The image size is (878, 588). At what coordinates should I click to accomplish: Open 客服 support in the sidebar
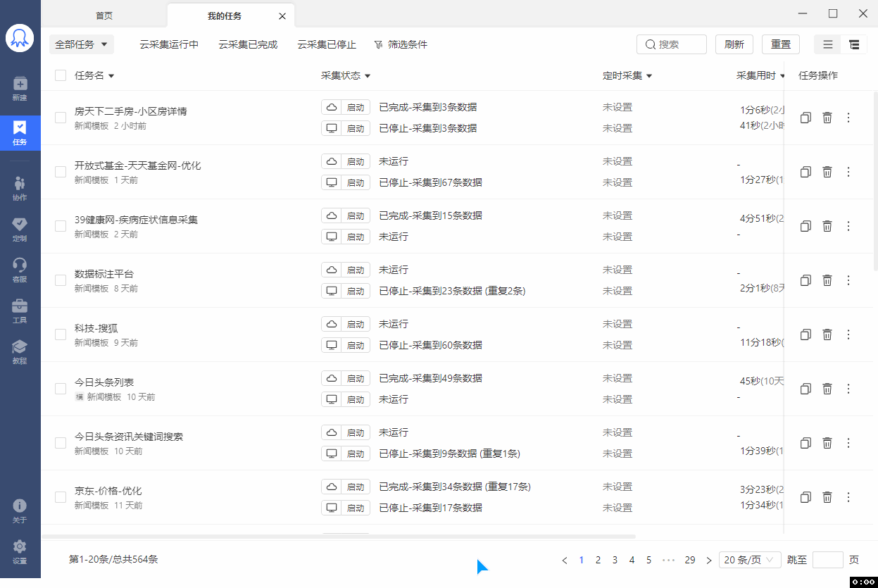coord(20,270)
